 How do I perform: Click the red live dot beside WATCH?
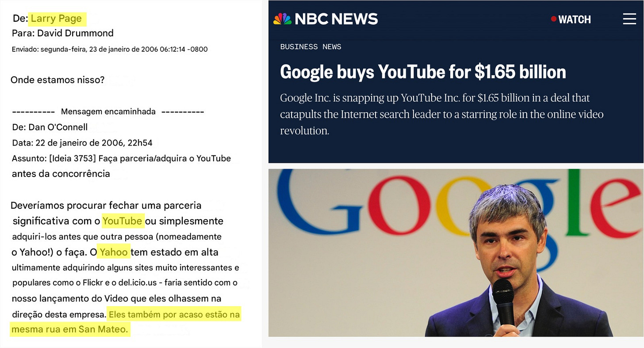553,19
